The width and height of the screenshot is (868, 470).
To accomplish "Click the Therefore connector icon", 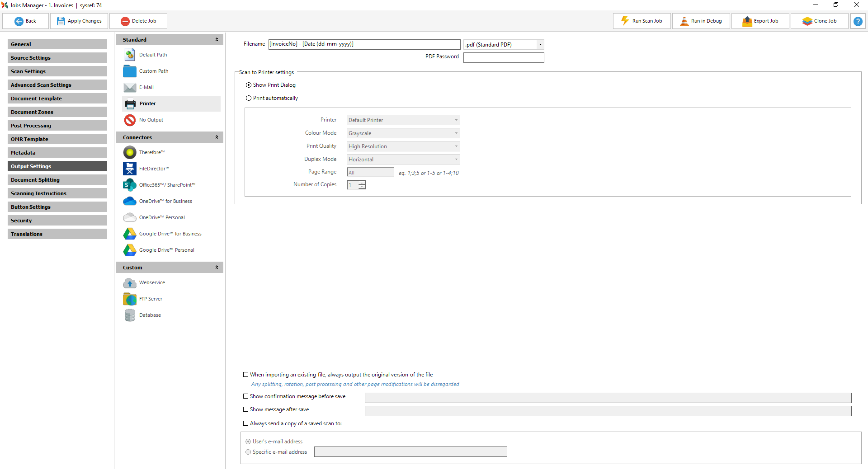I will coord(130,152).
